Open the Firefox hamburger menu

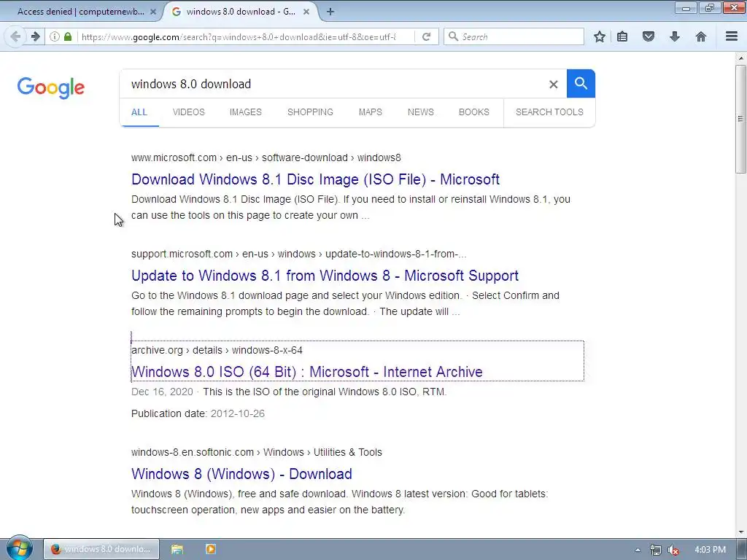[732, 36]
